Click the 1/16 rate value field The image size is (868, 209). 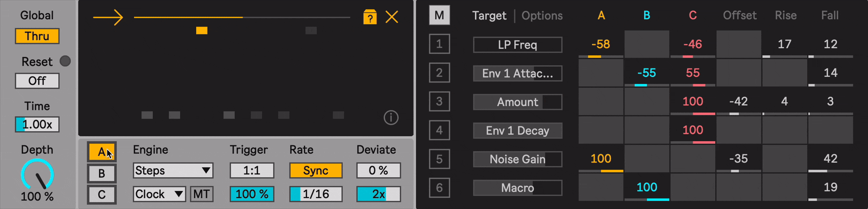316,194
